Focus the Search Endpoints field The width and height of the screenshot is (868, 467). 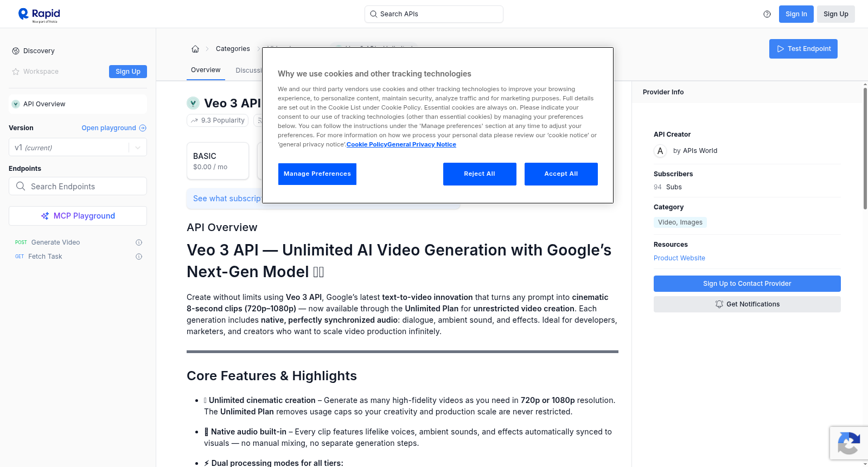(x=78, y=186)
